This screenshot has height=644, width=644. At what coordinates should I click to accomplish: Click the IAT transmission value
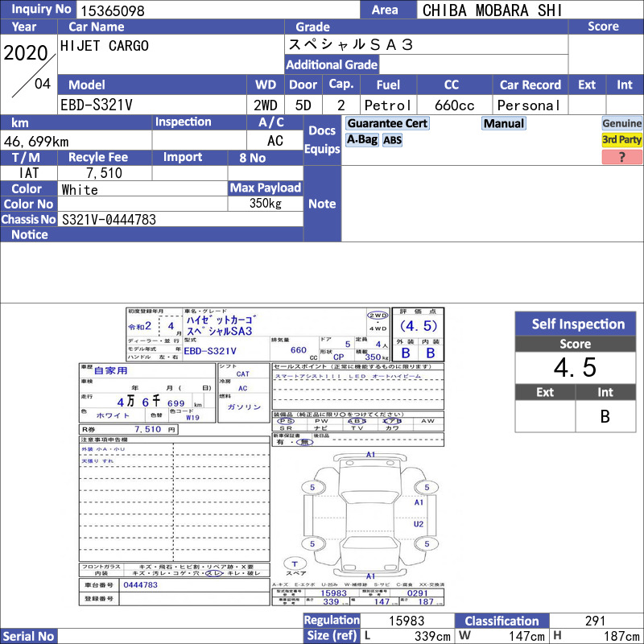pos(29,173)
